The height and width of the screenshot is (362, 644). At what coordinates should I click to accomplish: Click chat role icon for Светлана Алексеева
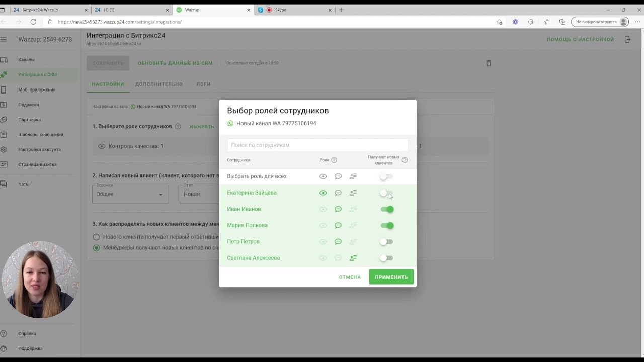pos(338,258)
